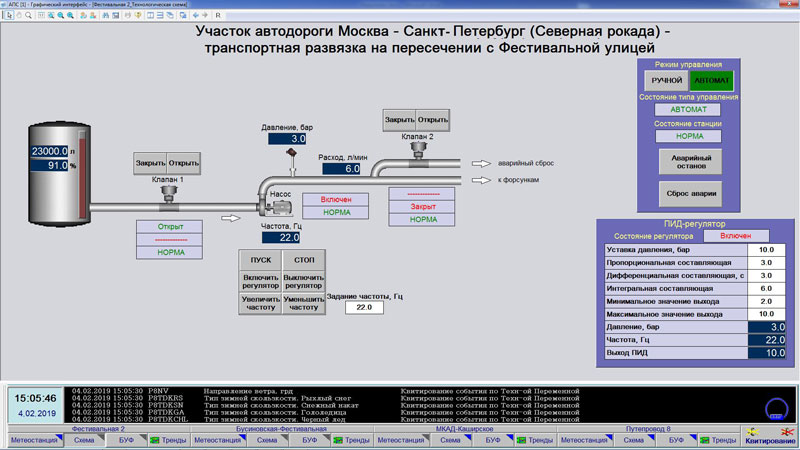
Task: Click Выключить регулятор button
Action: [304, 282]
